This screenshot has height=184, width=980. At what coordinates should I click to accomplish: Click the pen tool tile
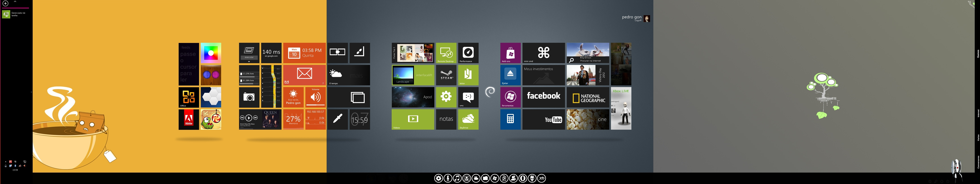[337, 119]
